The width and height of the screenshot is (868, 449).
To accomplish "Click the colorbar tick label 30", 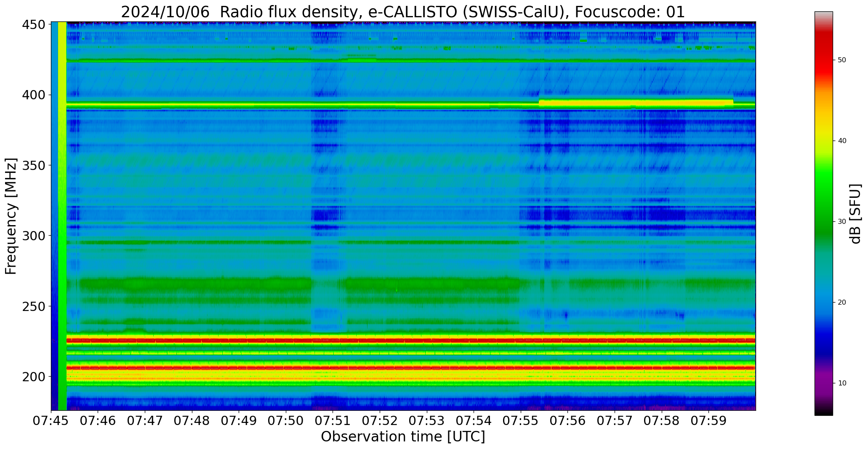I will pyautogui.click(x=842, y=222).
